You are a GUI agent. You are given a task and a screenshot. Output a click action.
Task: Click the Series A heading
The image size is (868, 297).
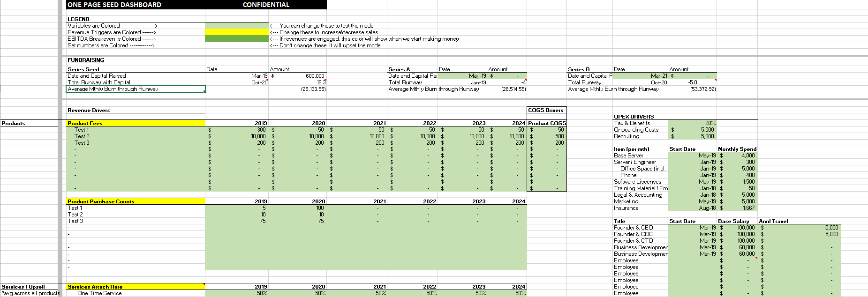point(399,69)
